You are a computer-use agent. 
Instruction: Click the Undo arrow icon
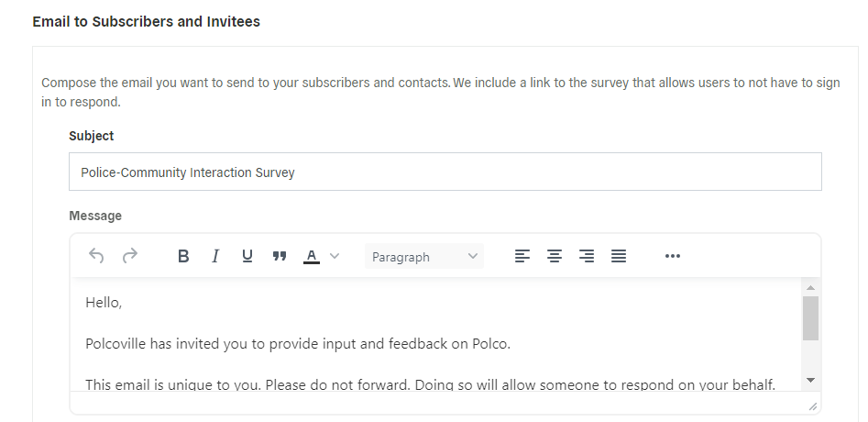point(96,256)
